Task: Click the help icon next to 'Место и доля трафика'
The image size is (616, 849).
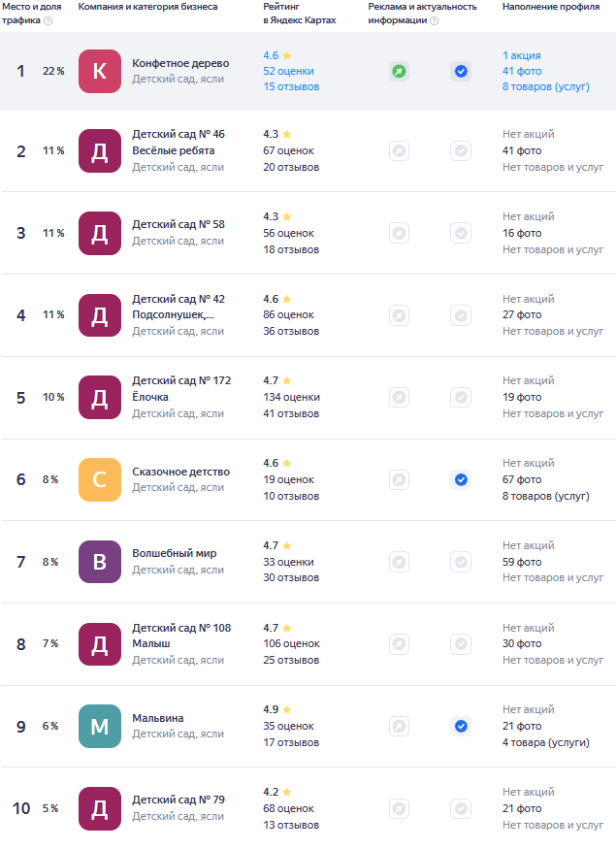Action: click(x=49, y=20)
